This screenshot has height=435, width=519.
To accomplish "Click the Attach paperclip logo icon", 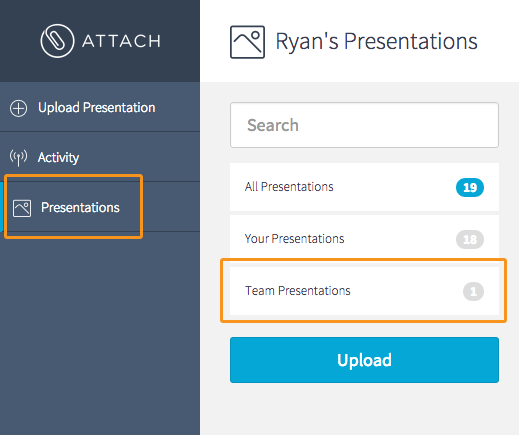I will point(57,41).
